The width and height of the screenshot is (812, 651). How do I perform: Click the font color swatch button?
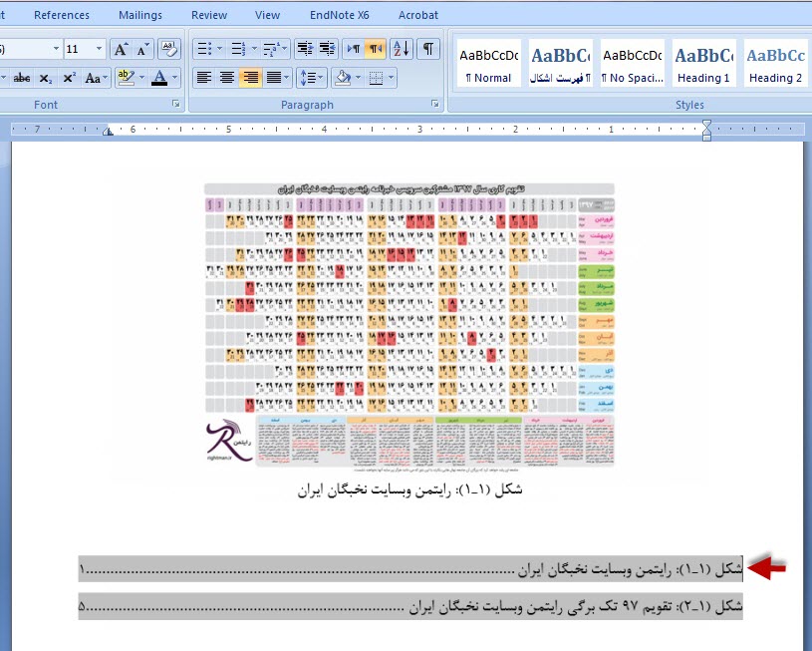(159, 78)
